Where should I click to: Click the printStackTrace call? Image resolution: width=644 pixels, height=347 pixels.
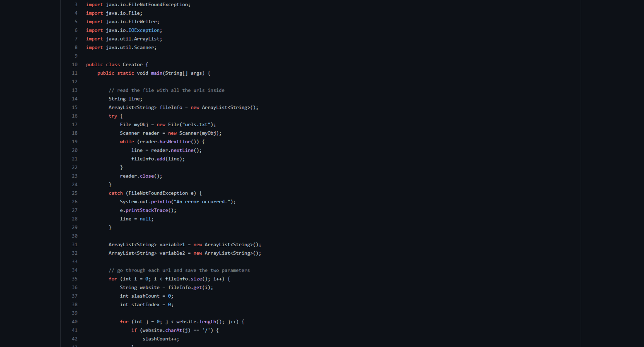[147, 210]
